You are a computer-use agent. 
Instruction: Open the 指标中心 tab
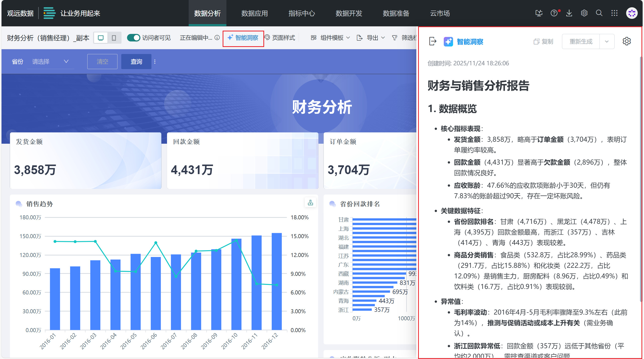tap(301, 13)
